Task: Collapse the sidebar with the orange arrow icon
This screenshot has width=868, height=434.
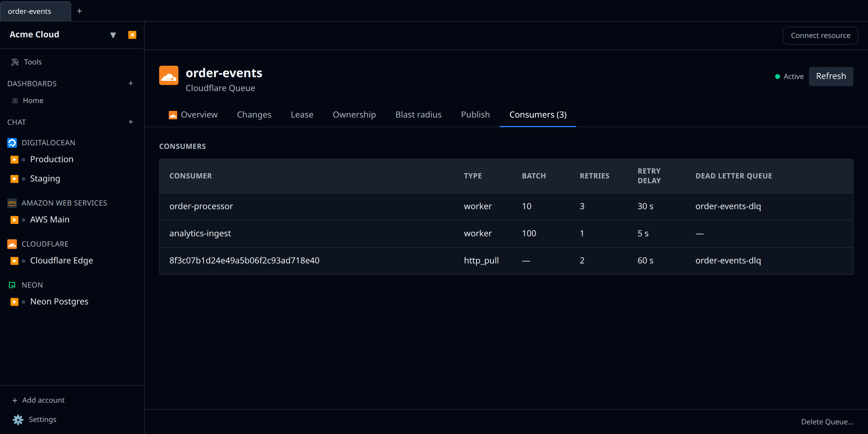Action: [x=132, y=35]
